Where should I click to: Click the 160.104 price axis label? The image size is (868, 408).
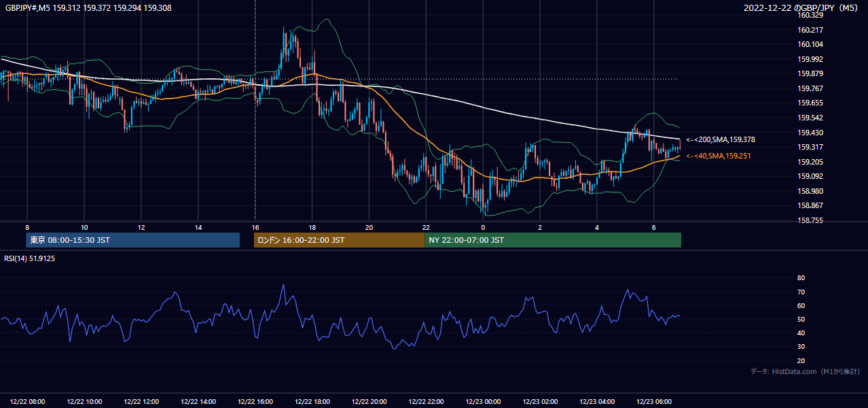(810, 44)
